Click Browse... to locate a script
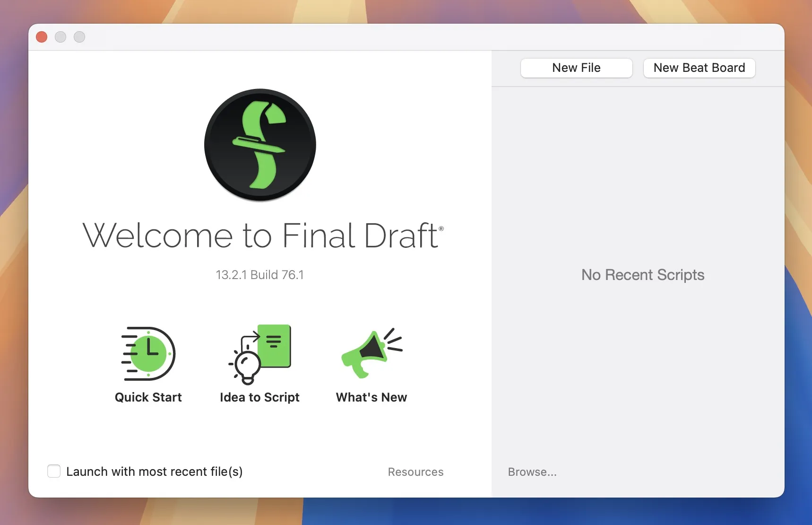The image size is (812, 525). (x=532, y=472)
